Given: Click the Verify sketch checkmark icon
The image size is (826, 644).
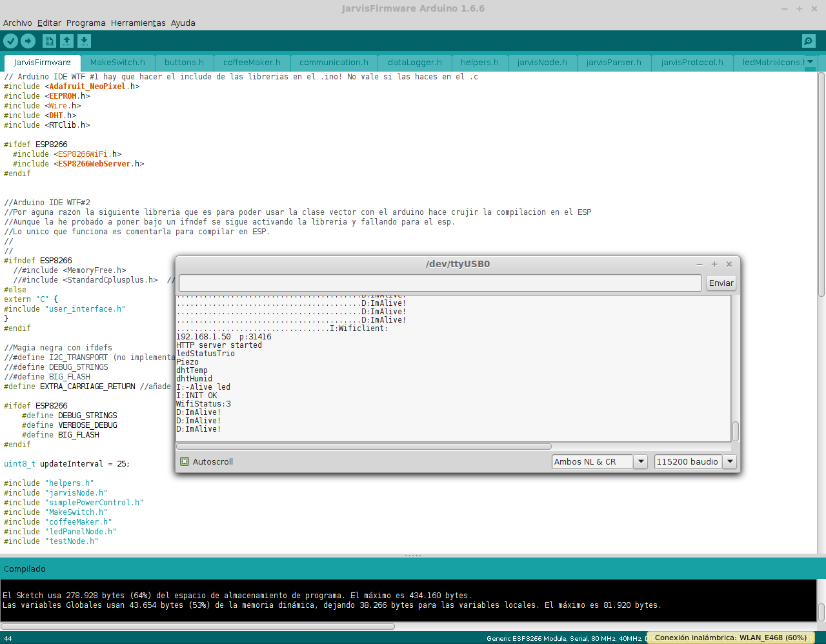Looking at the screenshot, I should pos(11,41).
